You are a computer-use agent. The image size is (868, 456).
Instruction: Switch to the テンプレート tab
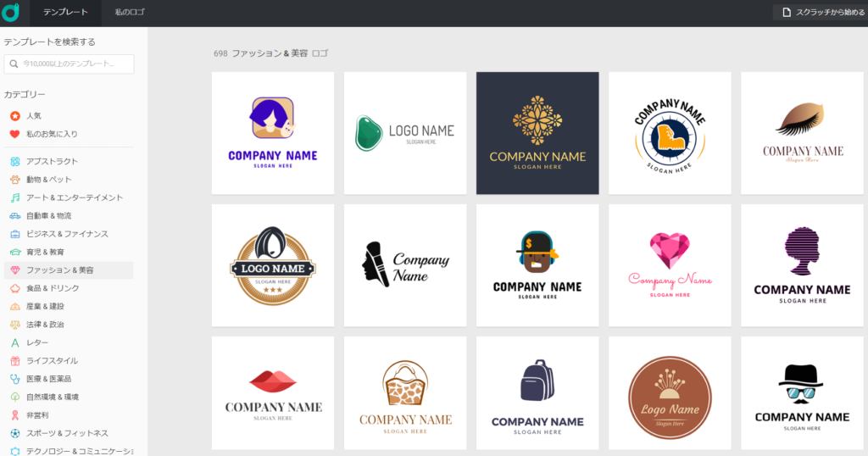click(65, 13)
